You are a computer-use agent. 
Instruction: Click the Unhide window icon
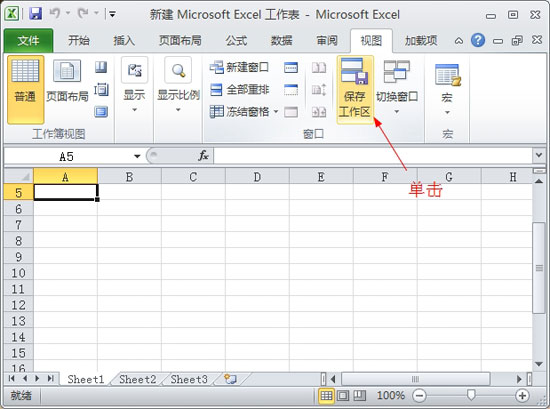click(x=291, y=112)
